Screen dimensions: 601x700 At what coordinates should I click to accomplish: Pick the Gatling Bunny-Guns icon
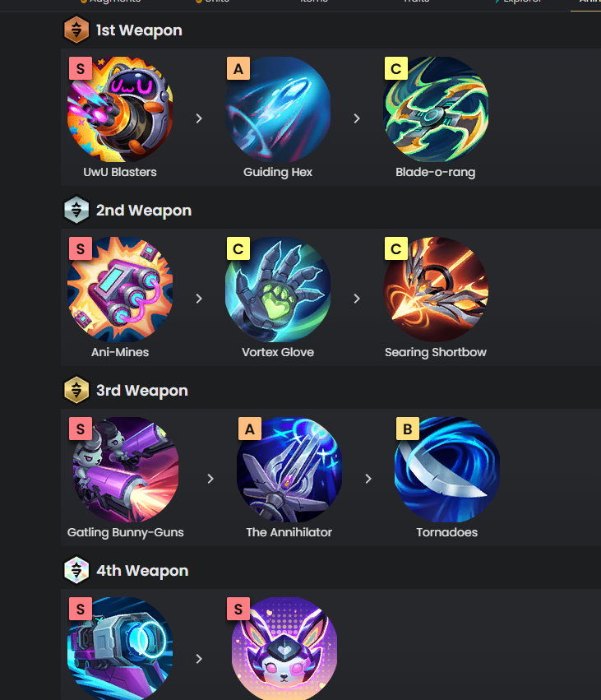coord(126,470)
